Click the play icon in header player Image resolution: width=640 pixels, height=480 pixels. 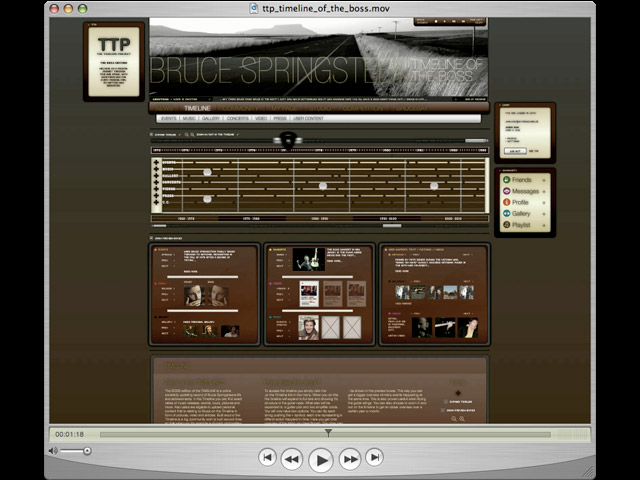pyautogui.click(x=445, y=21)
